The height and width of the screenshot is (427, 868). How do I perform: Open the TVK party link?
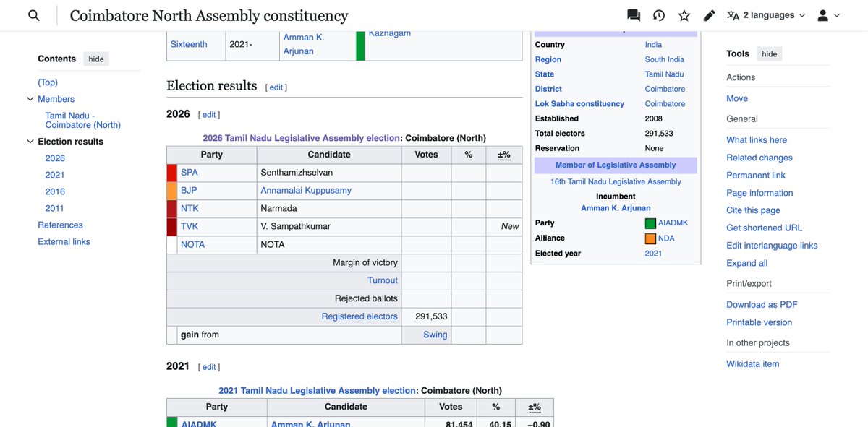[190, 226]
